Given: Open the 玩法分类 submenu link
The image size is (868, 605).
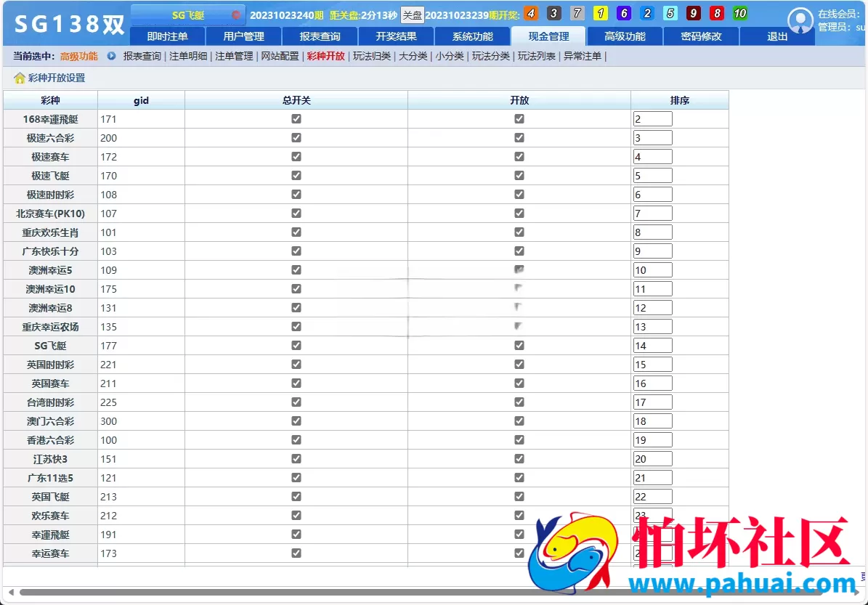Looking at the screenshot, I should [490, 56].
